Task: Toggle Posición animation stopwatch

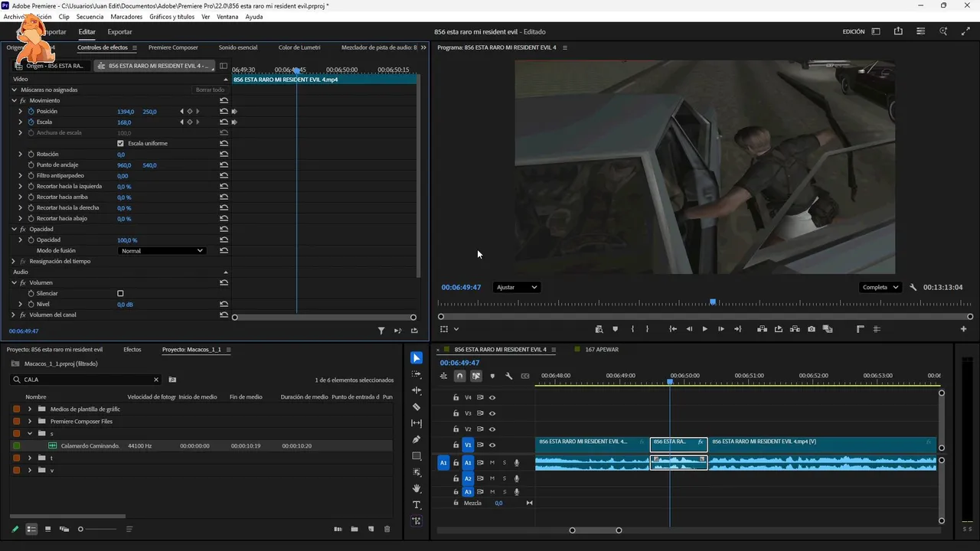Action: click(x=31, y=112)
